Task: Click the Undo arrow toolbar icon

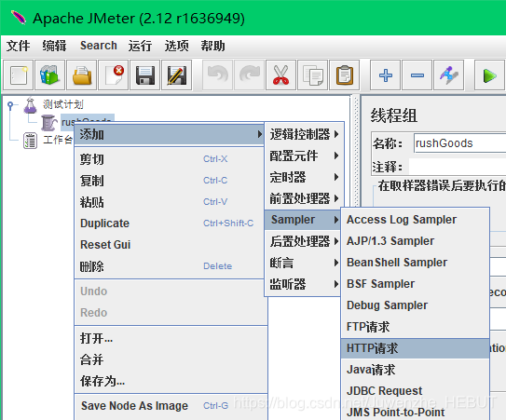Action: pyautogui.click(x=217, y=75)
